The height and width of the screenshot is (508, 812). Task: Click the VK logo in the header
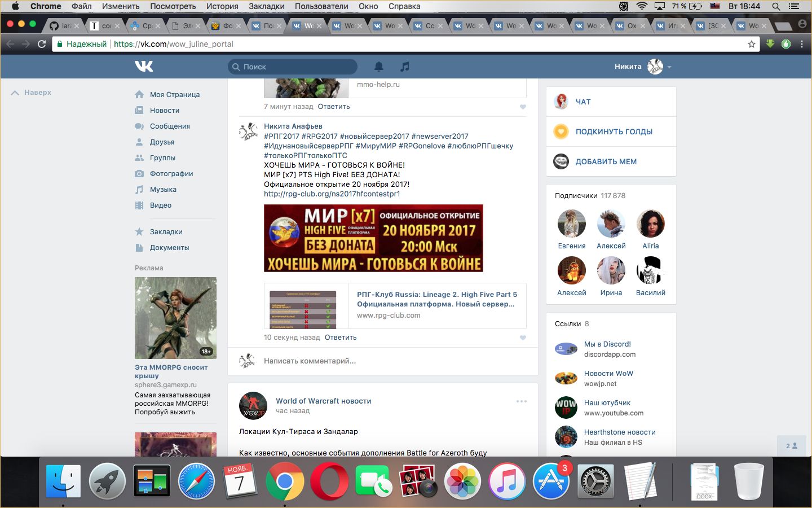[144, 67]
